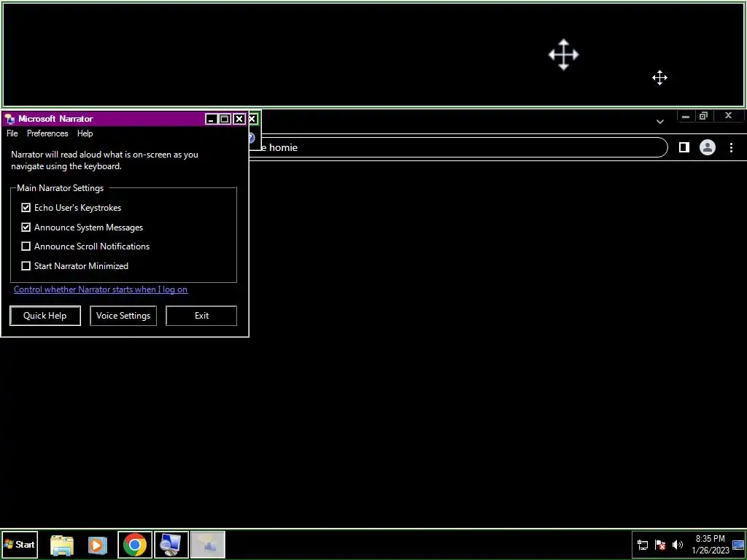Minimize the Microsoft Narrator window
This screenshot has width=747, height=560.
pyautogui.click(x=211, y=119)
